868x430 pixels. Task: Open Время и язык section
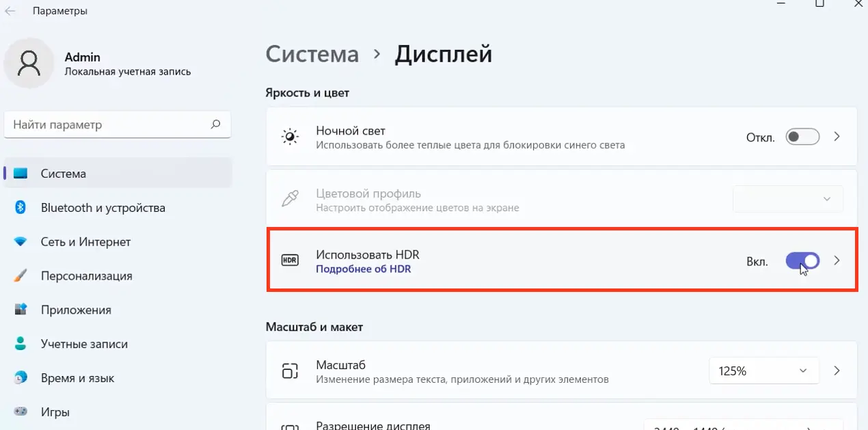118,378
